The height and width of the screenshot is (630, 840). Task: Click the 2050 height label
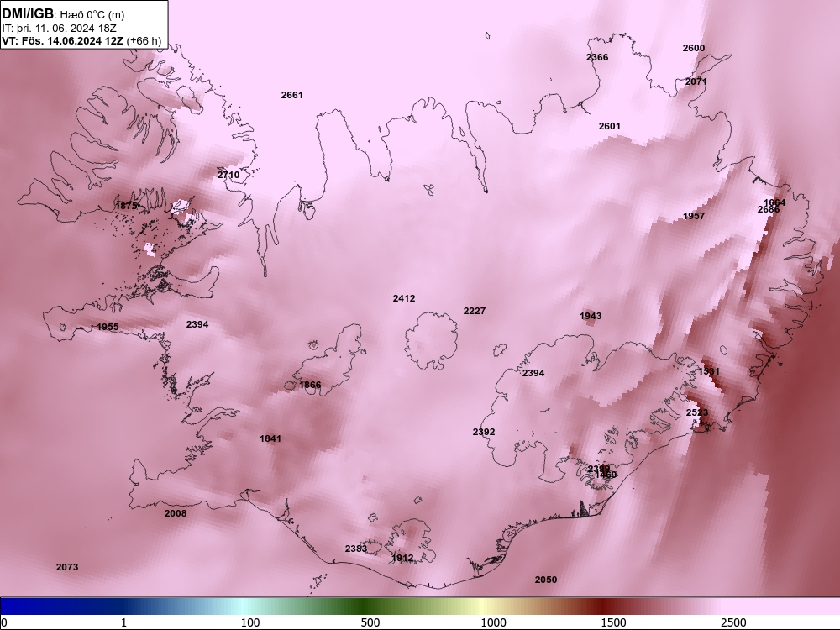point(546,580)
